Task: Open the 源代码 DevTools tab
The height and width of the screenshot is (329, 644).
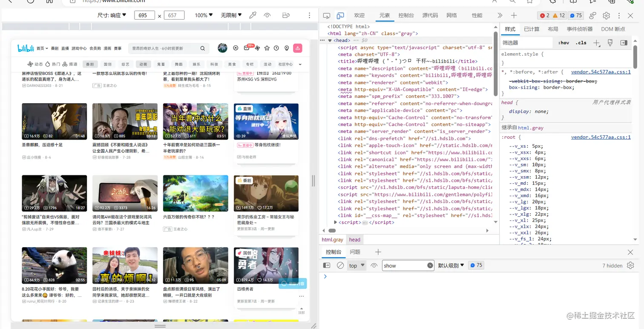Action: tap(430, 15)
